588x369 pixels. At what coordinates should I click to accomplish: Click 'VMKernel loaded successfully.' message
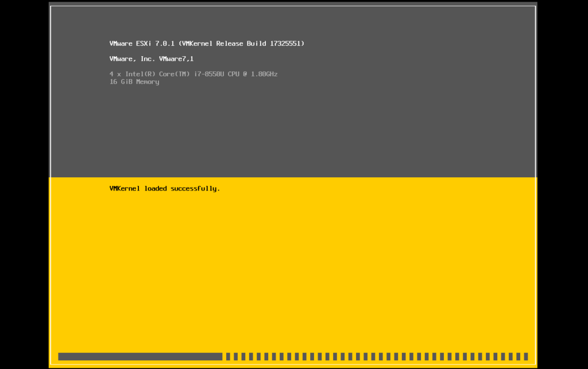pos(165,188)
